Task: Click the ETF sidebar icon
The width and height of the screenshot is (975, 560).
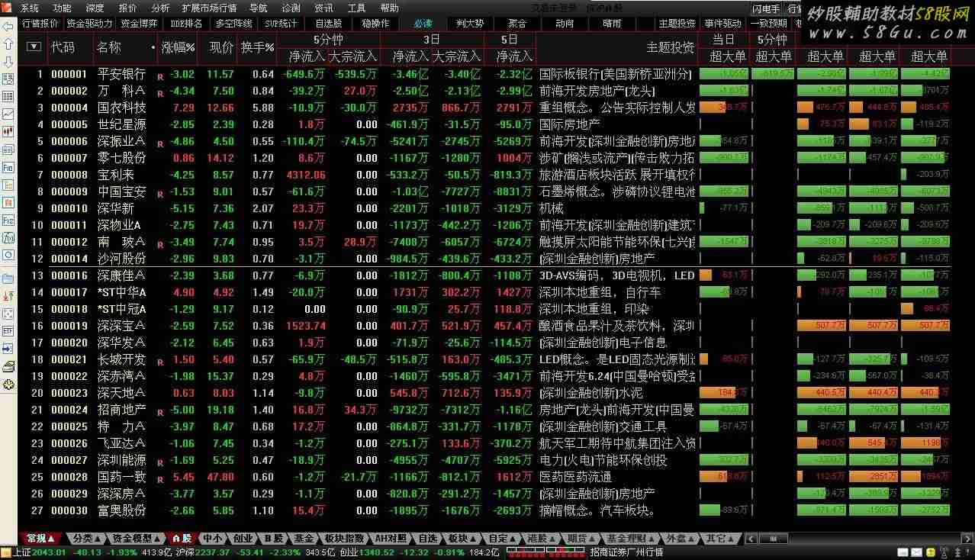Action: coord(8,331)
